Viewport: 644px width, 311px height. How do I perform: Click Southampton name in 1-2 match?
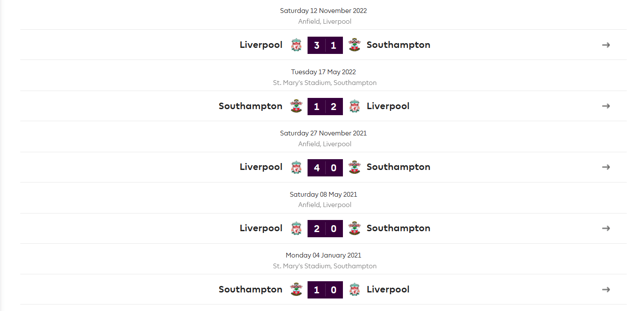pos(251,106)
